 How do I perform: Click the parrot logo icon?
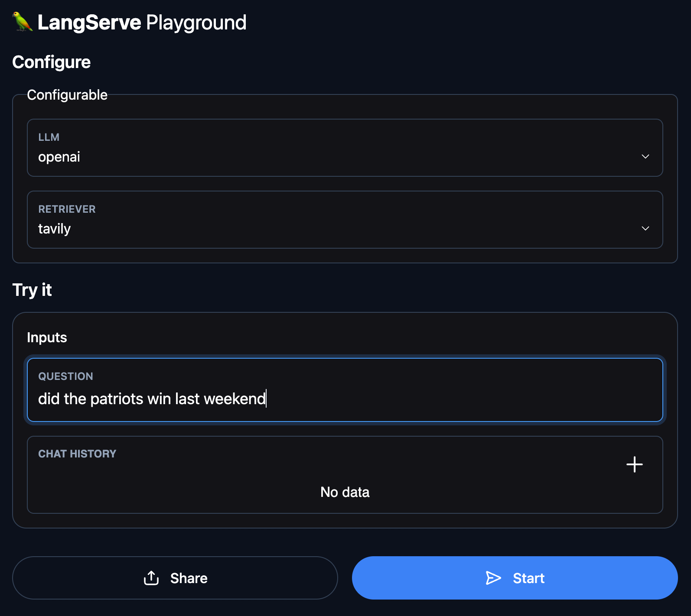(23, 22)
